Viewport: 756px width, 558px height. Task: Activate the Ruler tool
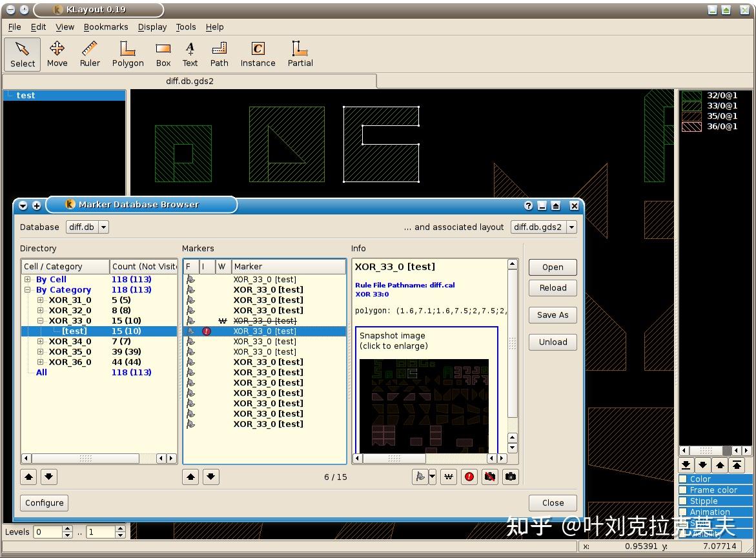(89, 54)
